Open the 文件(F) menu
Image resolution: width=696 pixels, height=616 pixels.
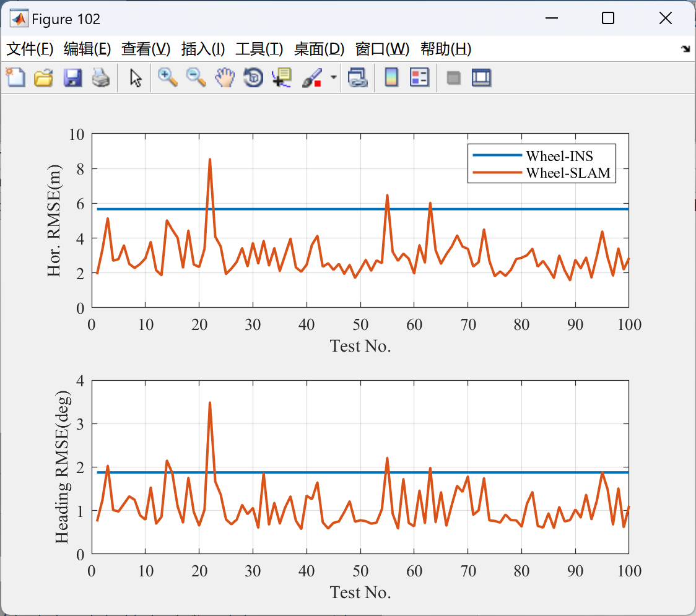pos(30,49)
